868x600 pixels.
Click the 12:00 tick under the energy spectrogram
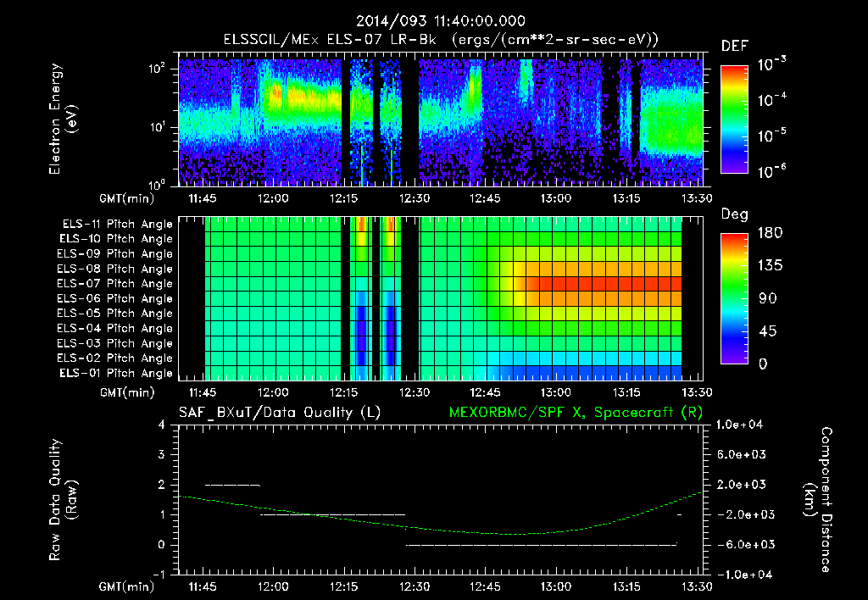[273, 198]
